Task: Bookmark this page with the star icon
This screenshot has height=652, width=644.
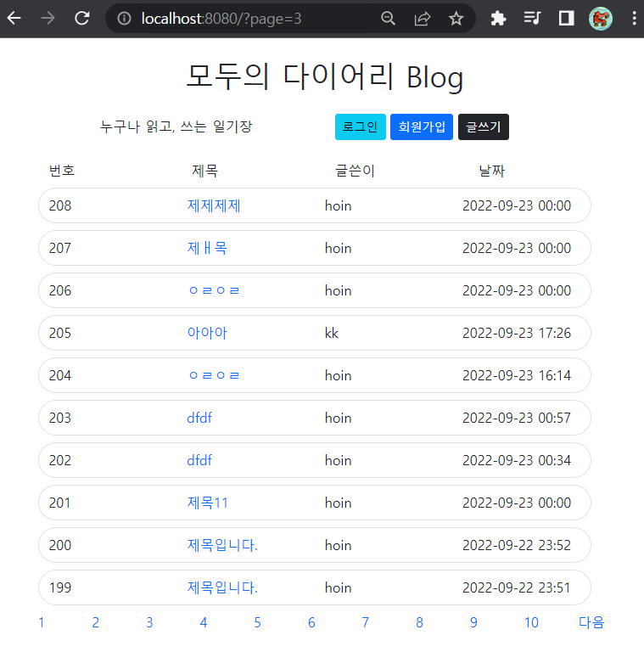Action: [456, 19]
